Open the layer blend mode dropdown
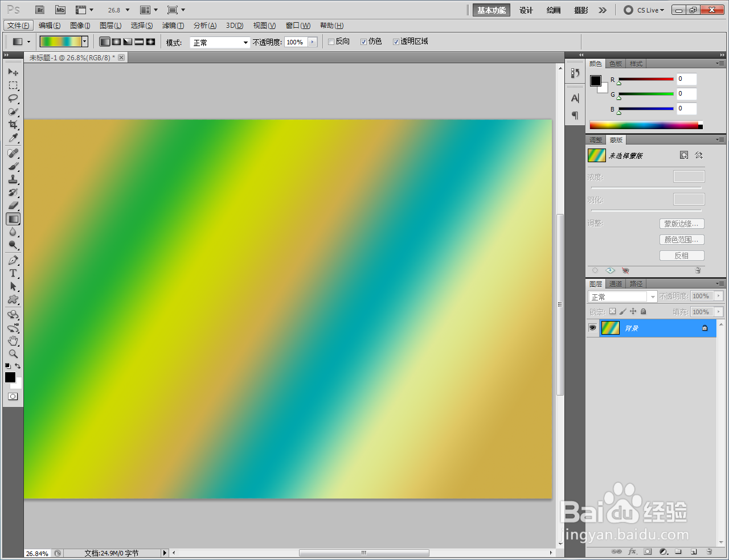Image resolution: width=729 pixels, height=560 pixels. 622,297
